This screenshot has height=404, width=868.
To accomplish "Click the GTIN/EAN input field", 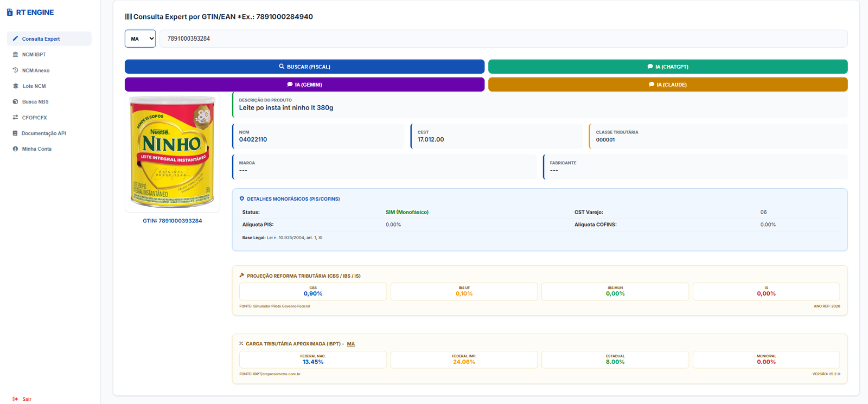I will point(503,39).
